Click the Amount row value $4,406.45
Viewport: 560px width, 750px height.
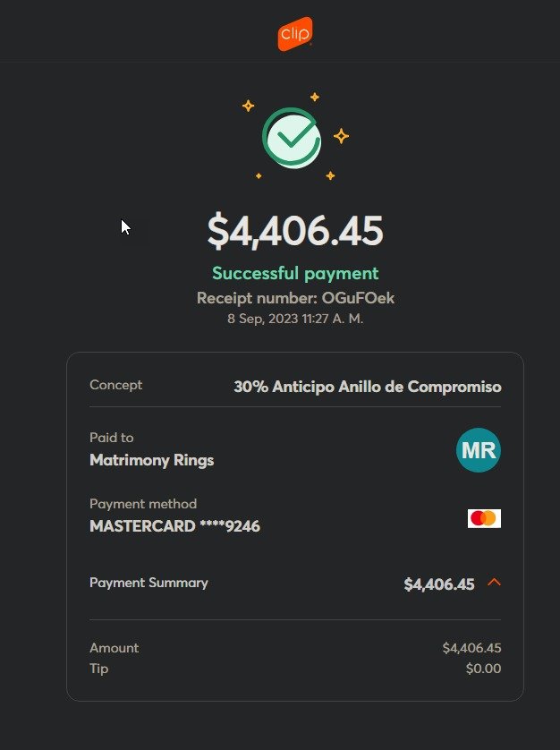click(471, 648)
